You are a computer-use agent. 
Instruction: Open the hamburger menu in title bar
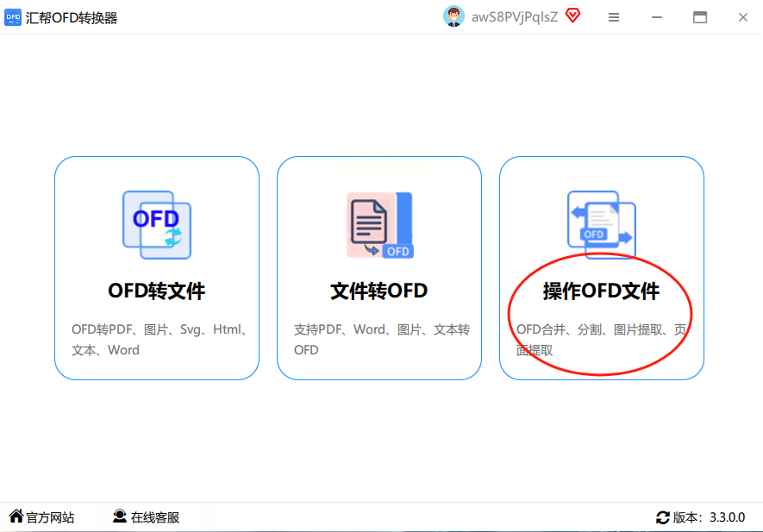tap(614, 17)
